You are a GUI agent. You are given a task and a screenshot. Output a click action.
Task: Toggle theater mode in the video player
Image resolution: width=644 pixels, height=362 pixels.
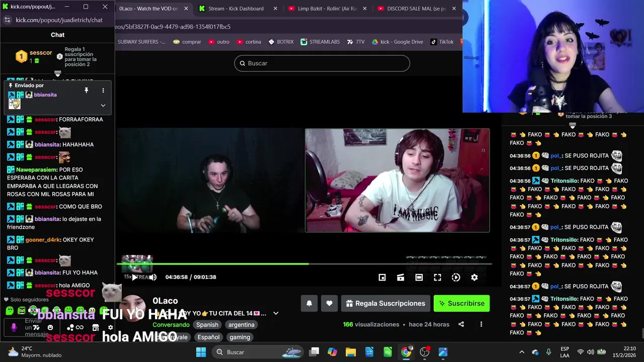tap(419, 278)
